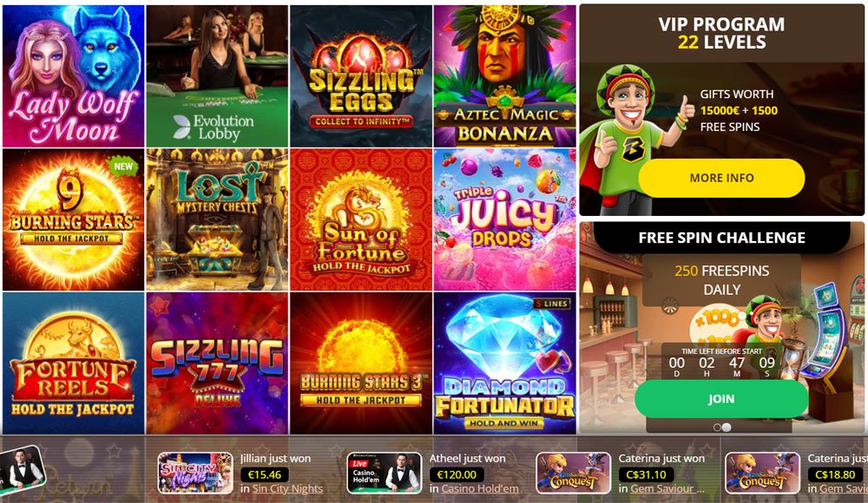This screenshot has width=868, height=503.
Task: Switch to the first carousel slide dot
Action: tap(718, 428)
